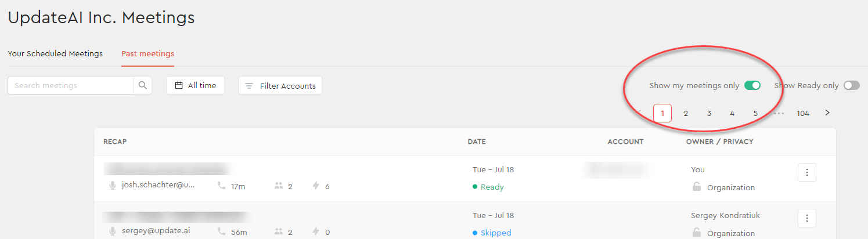Open the Filter Accounts dropdown
868x239 pixels.
(280, 85)
